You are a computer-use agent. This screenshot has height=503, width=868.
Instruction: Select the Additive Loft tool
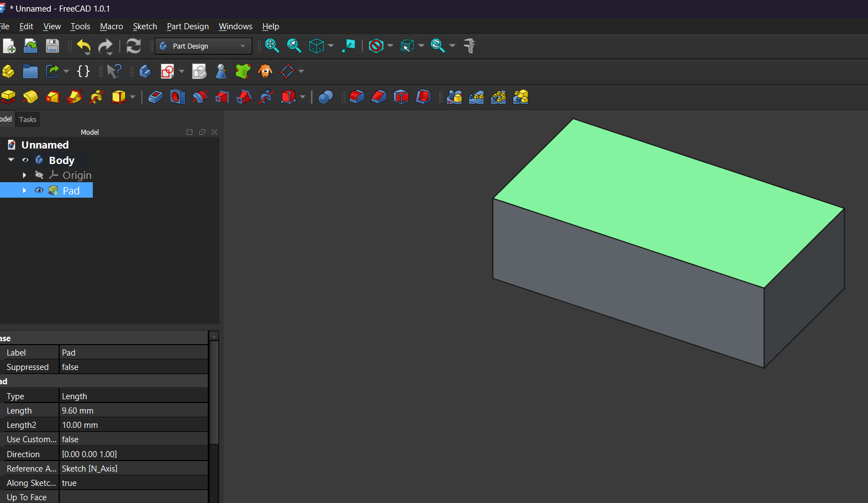tap(52, 97)
